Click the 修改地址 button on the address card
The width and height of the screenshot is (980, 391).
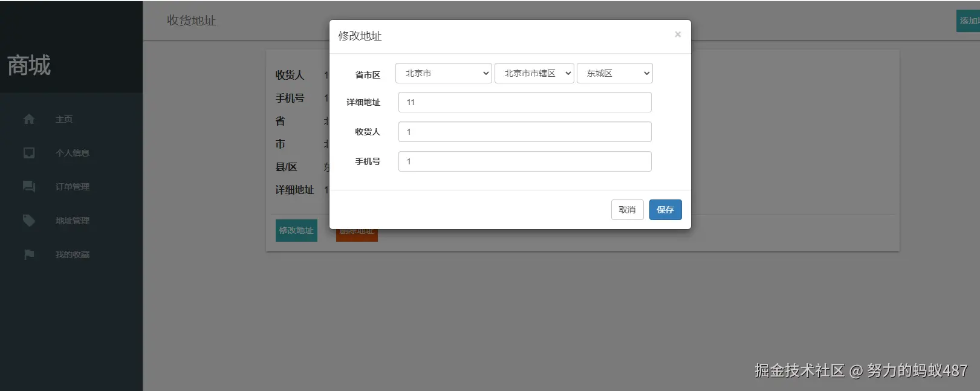[296, 230]
